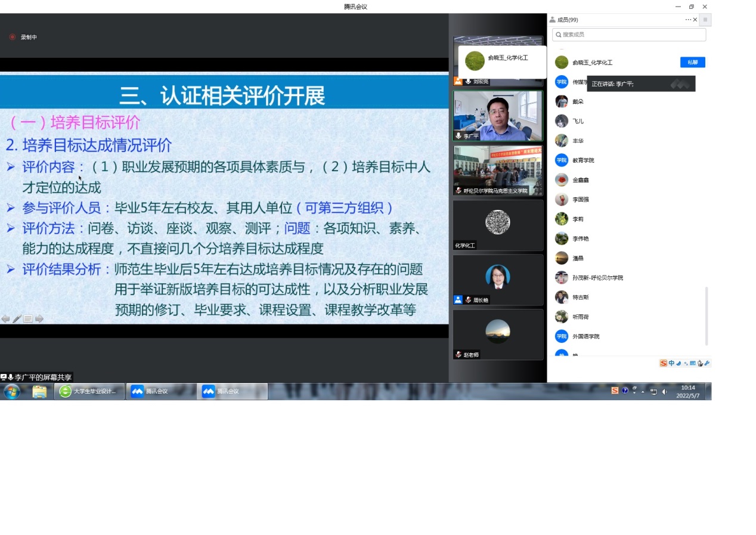
Task: Click the volume speaker tray icon
Action: click(664, 392)
